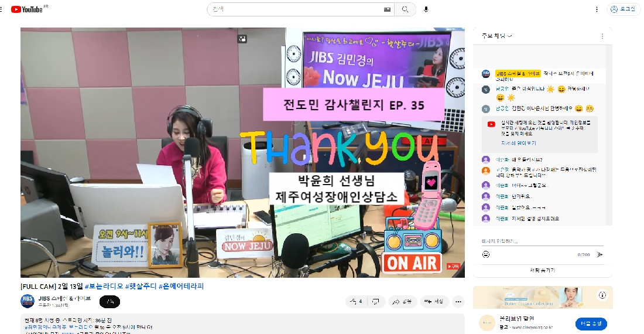Click the ad info icon on the banner
Viewport: 644px width, 334px height.
point(602,295)
